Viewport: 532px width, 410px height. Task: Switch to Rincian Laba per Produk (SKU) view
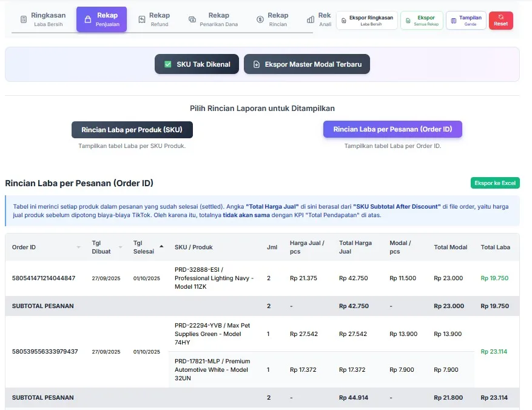coord(132,129)
